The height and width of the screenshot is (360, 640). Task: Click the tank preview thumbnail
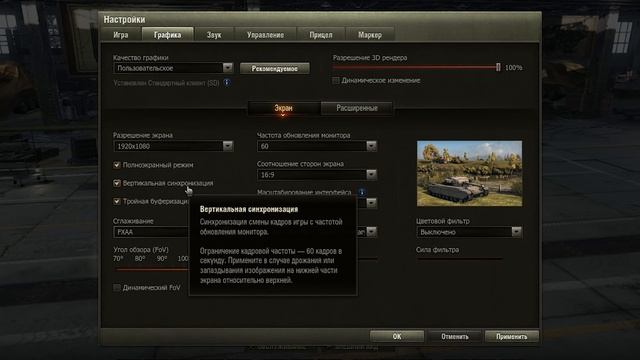tap(469, 173)
